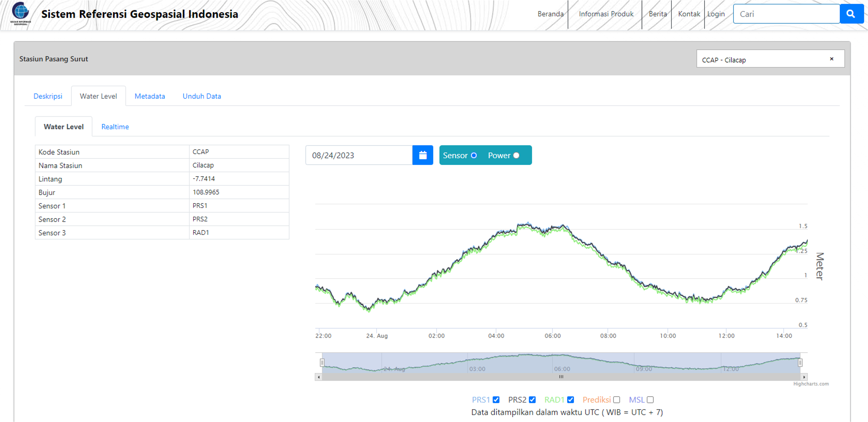Viewport: 868px width, 422px height.
Task: Click navigator left scroll arrow
Action: 318,377
